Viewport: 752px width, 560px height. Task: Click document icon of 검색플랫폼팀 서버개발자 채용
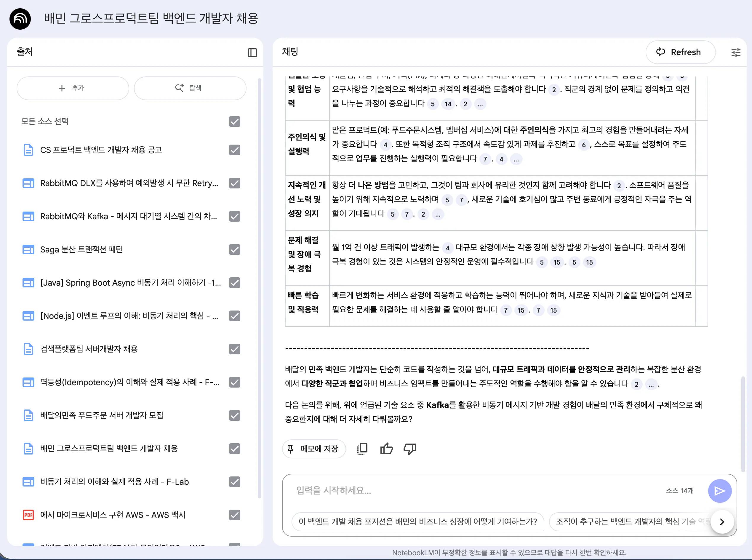[x=28, y=349]
